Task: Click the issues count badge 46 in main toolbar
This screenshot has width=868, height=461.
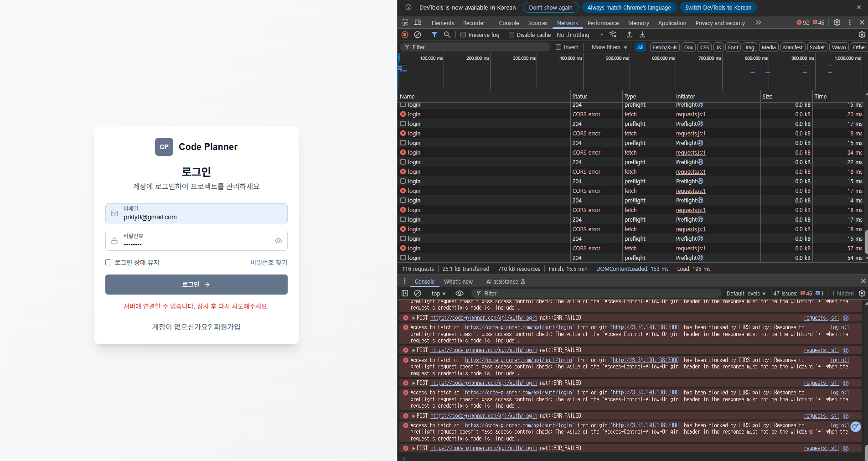Action: coord(818,22)
